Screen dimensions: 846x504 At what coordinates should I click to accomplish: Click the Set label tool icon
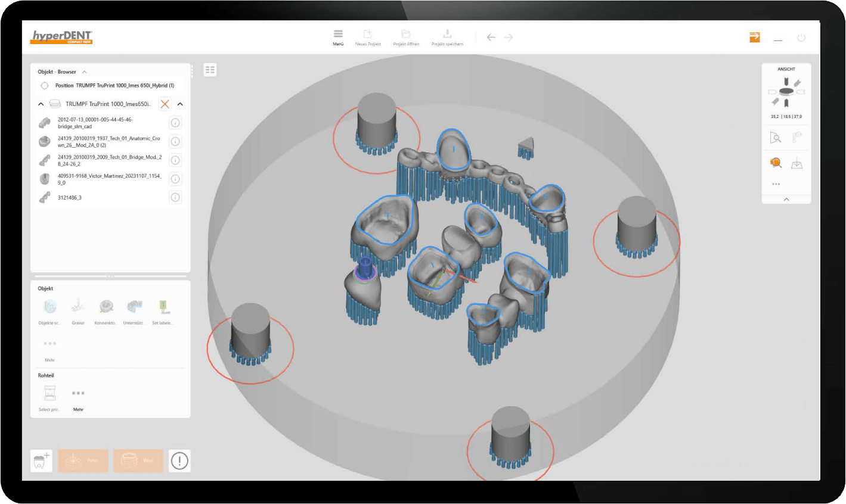pyautogui.click(x=163, y=307)
